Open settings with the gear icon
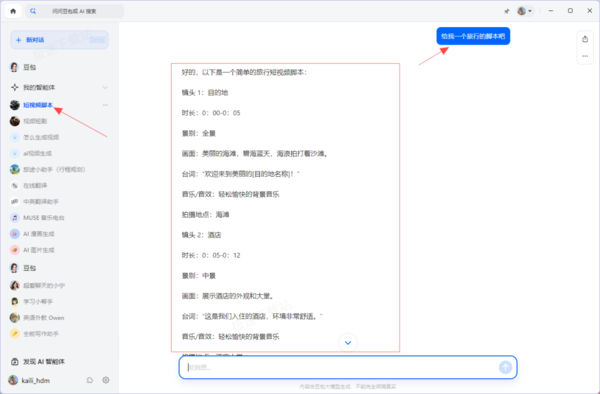The width and height of the screenshot is (600, 394). pyautogui.click(x=106, y=380)
